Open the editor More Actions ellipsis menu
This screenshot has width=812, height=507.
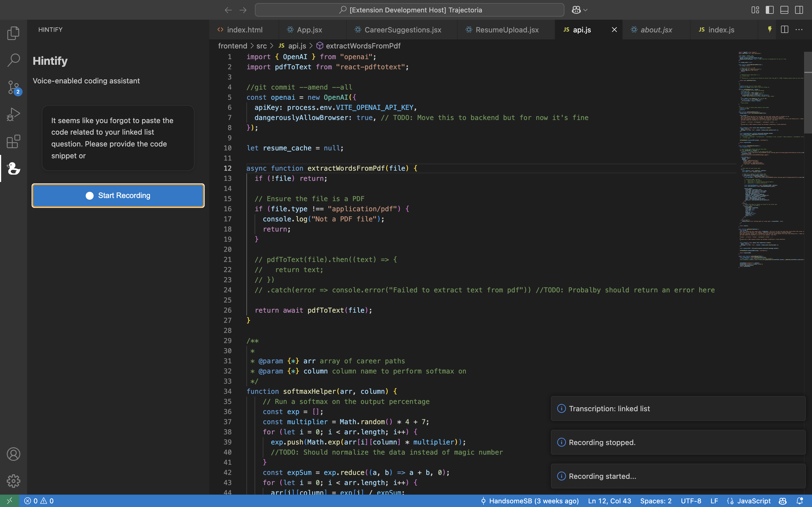[x=799, y=30]
